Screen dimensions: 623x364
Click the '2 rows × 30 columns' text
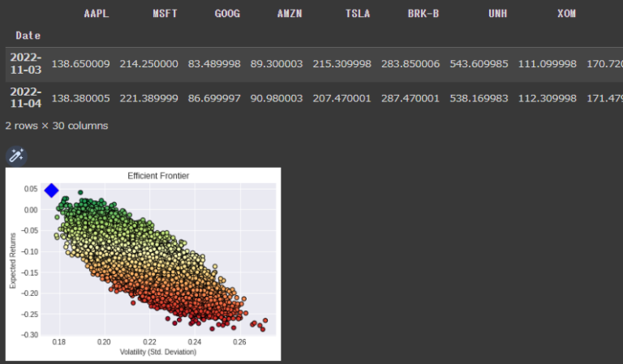pos(56,126)
